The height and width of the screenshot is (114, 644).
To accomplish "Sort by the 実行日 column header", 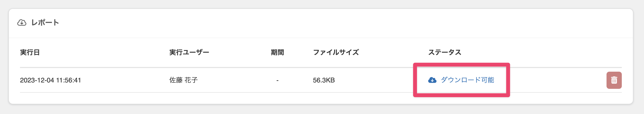I will [x=30, y=52].
